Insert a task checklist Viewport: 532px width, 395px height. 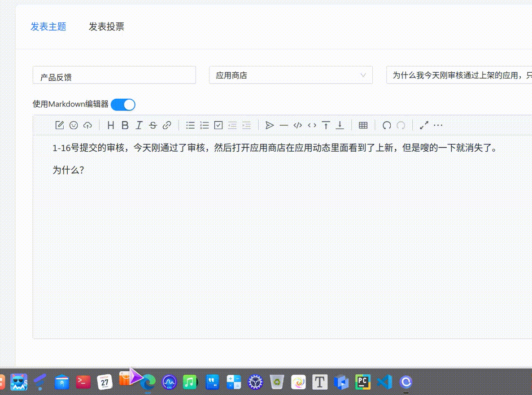point(218,125)
